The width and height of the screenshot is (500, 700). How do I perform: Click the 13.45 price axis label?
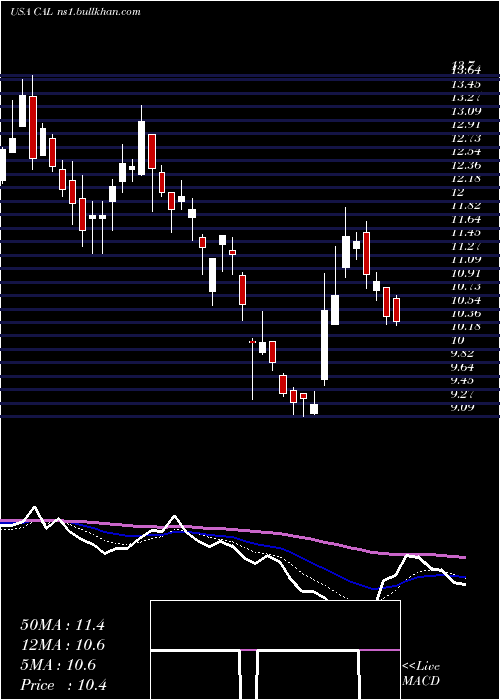(x=467, y=84)
